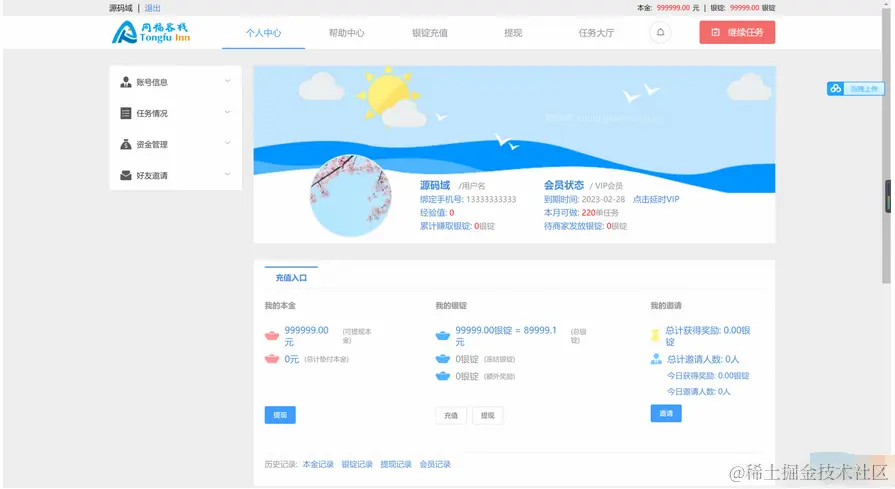Expand the 任务情况 chevron
Image resolution: width=895 pixels, height=489 pixels.
coord(227,112)
